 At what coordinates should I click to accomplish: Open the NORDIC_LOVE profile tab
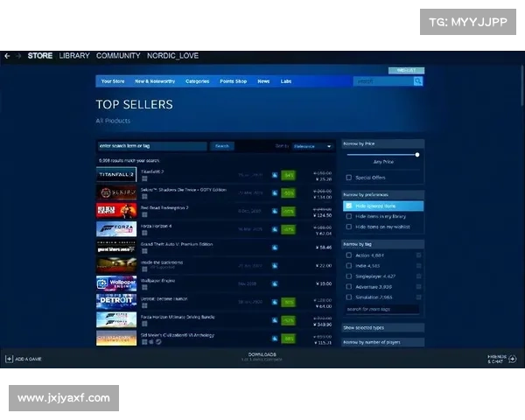pyautogui.click(x=172, y=56)
